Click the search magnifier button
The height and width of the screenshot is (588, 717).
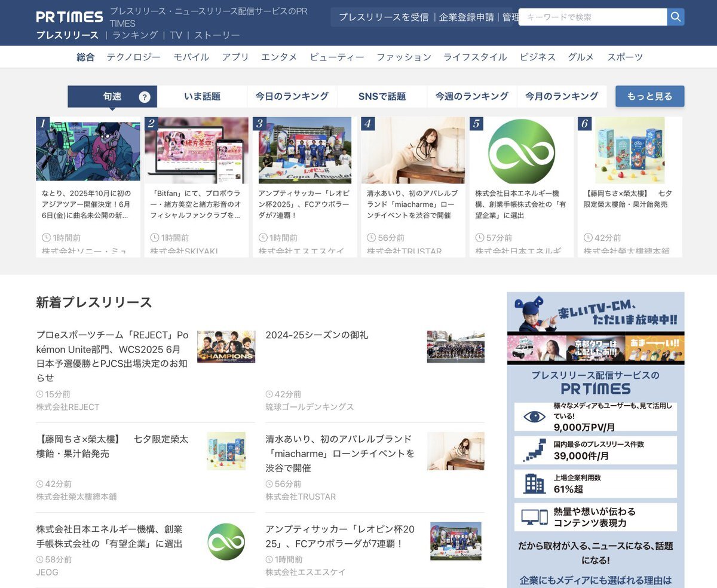tap(676, 17)
